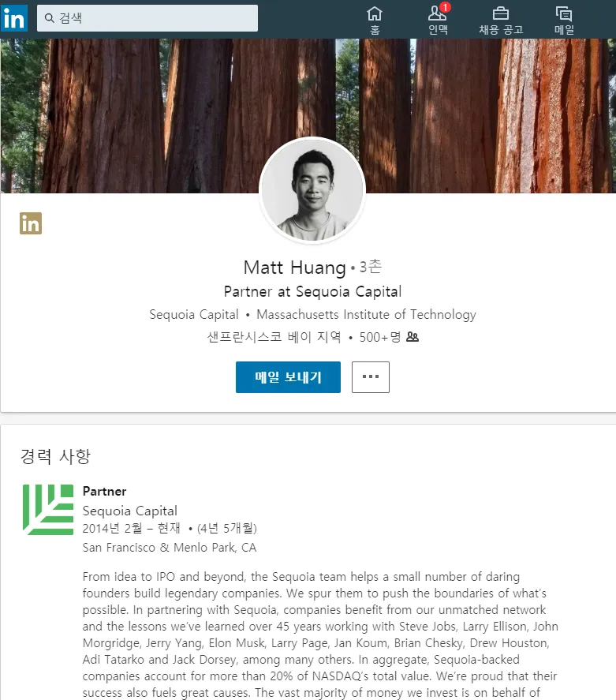Click the 500+명 connections people icon
Image resolution: width=616 pixels, height=700 pixels.
[x=413, y=337]
